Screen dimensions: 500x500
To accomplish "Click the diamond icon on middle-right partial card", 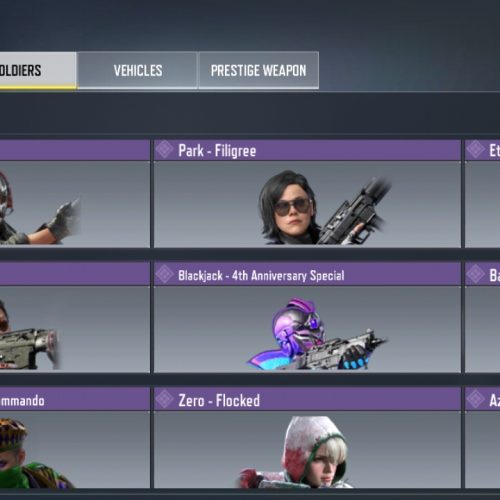I will [475, 274].
